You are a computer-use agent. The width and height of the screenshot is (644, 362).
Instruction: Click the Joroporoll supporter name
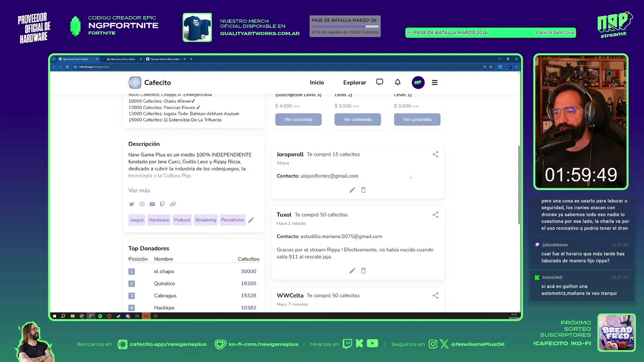(290, 154)
